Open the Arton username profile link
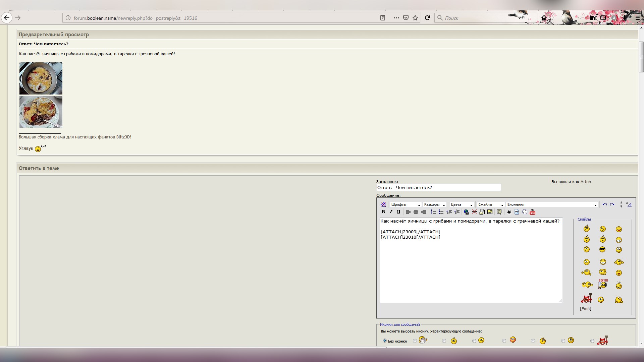Screen dimensions: 644x362 [x=586, y=182]
